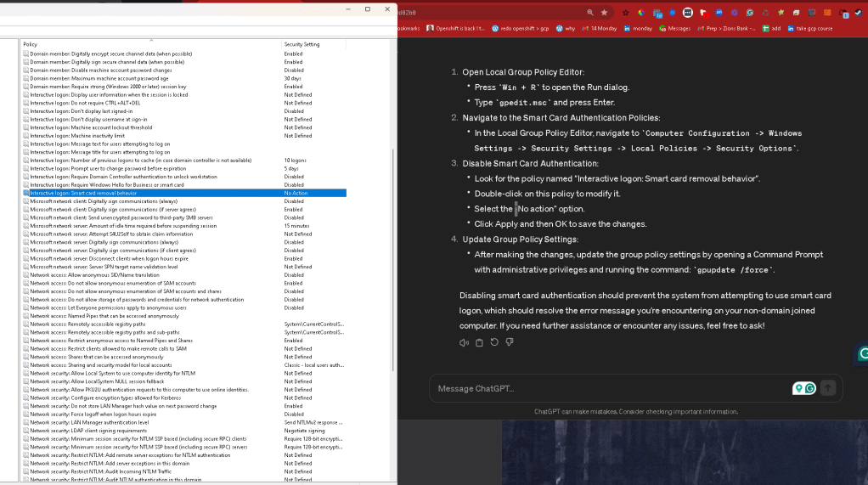Screen dimensions: 868x485
Task: Open the white circular three-dots extension icon
Action: (688, 12)
